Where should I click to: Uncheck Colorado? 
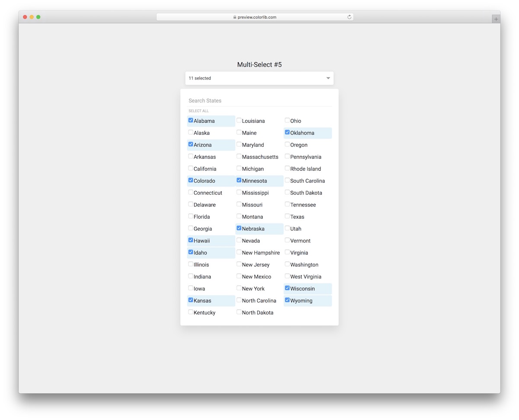click(x=191, y=180)
